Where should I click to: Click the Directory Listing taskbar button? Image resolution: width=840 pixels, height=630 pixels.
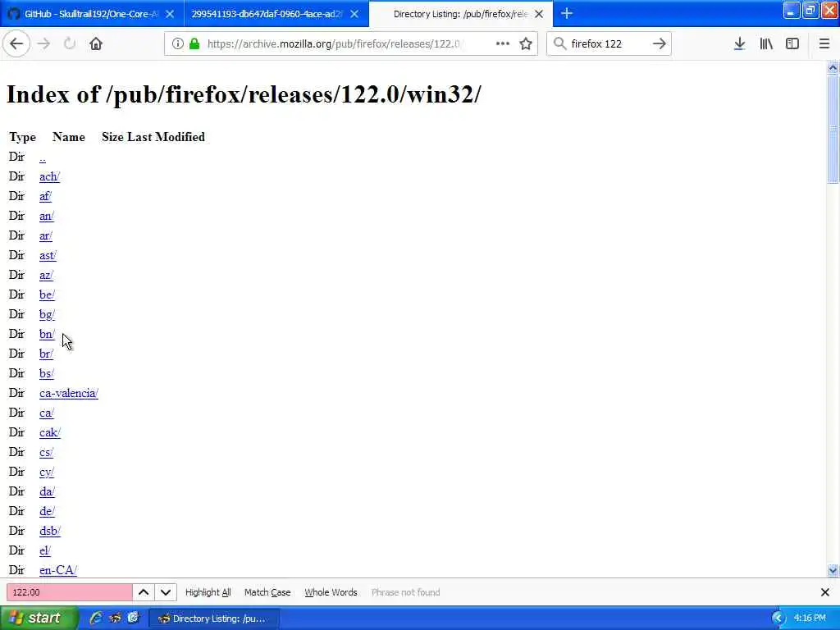pyautogui.click(x=213, y=619)
